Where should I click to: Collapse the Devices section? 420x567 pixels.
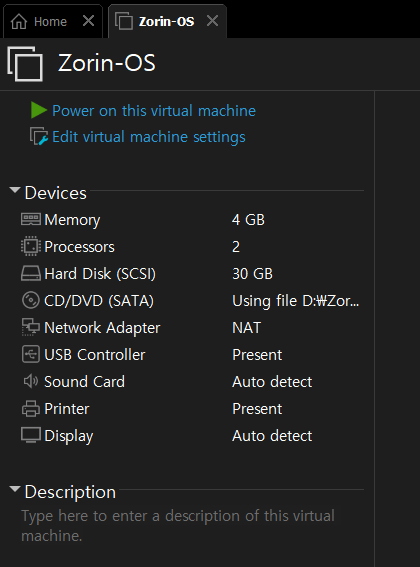tap(15, 190)
